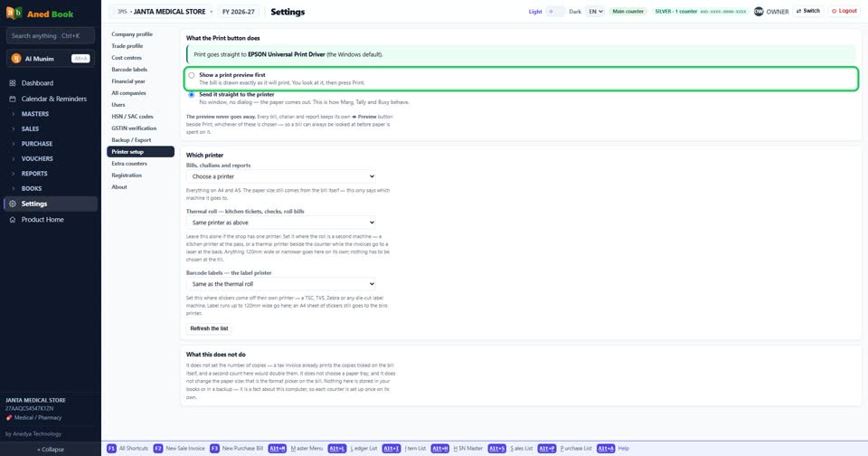Screen dimensions: 868x456
Task: Click the Alt+I Item List key badge
Action: pyautogui.click(x=391, y=448)
